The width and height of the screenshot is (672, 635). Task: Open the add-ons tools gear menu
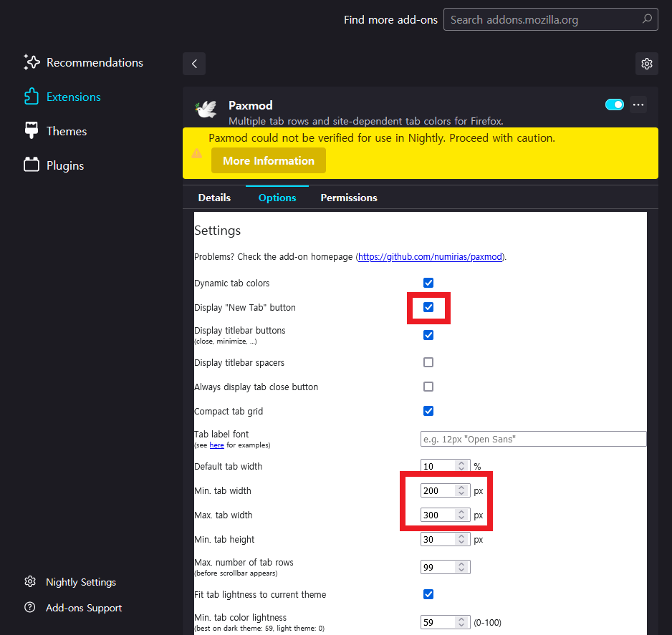point(647,63)
